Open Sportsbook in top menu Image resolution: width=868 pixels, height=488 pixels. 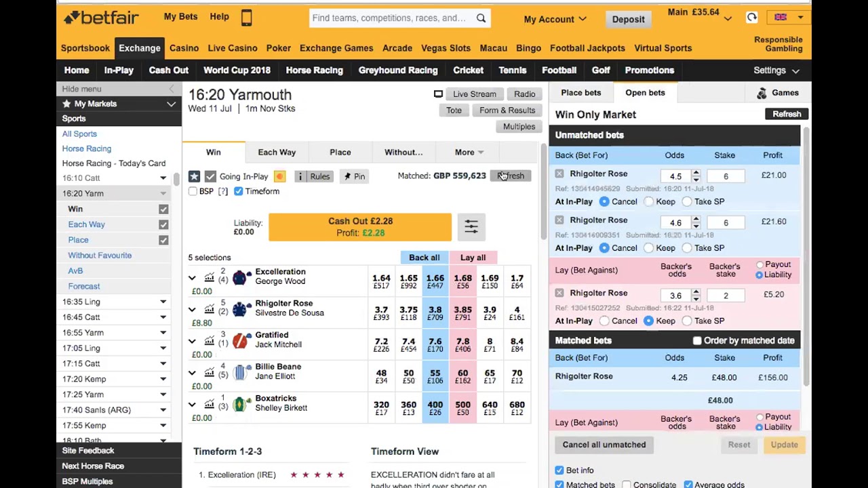click(85, 48)
